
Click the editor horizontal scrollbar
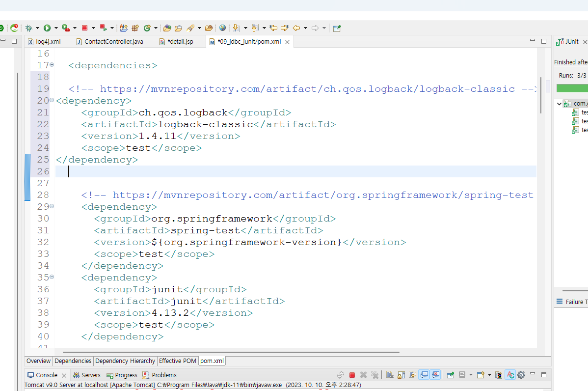tap(231, 352)
